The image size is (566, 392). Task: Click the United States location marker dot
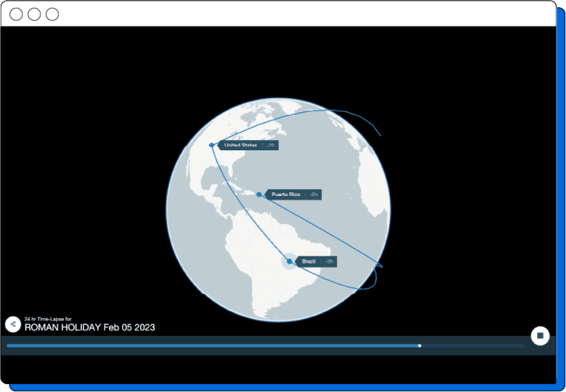[x=212, y=145]
